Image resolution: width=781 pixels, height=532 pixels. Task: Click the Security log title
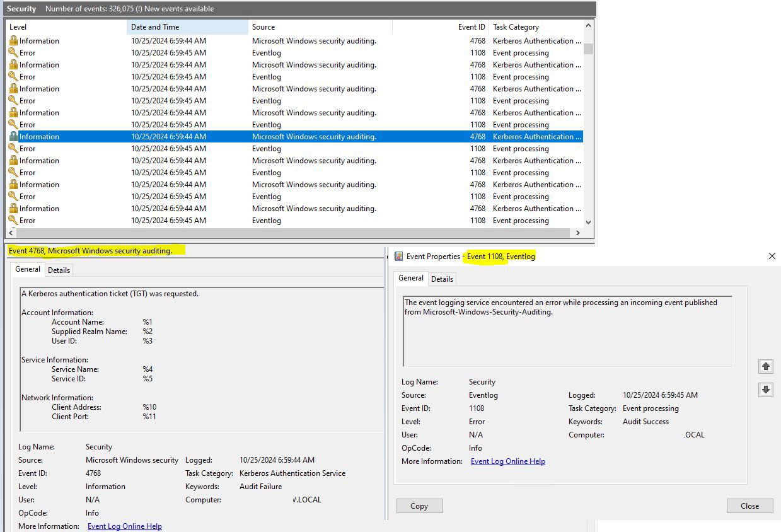click(x=21, y=9)
